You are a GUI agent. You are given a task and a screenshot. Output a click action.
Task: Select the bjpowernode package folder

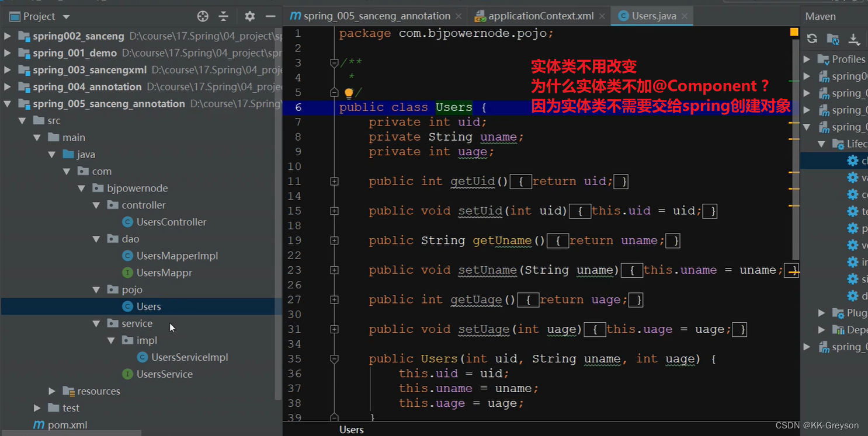tap(137, 189)
